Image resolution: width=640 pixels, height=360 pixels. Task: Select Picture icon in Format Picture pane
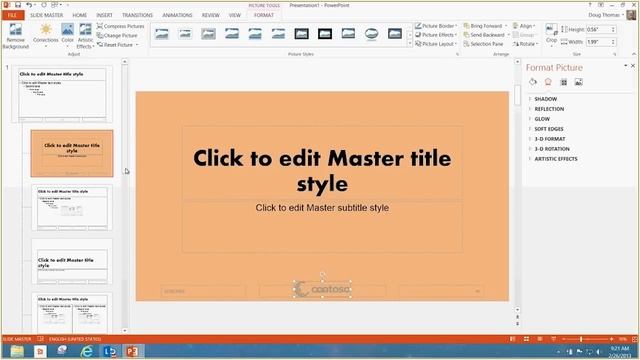579,82
